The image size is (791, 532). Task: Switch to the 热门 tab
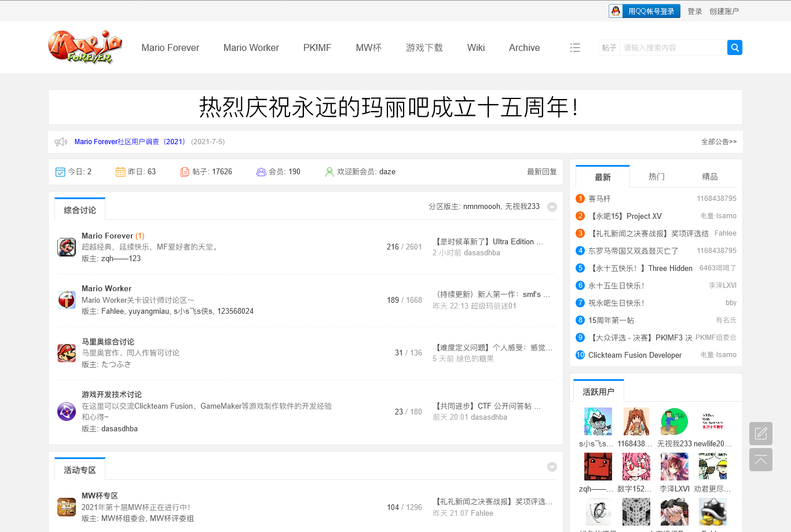coord(657,177)
